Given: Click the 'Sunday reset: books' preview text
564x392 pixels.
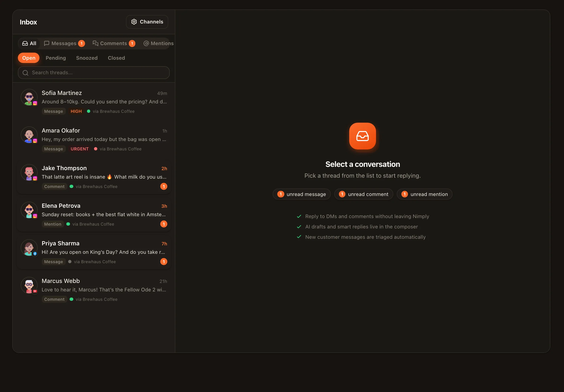Looking at the screenshot, I should pyautogui.click(x=104, y=215).
